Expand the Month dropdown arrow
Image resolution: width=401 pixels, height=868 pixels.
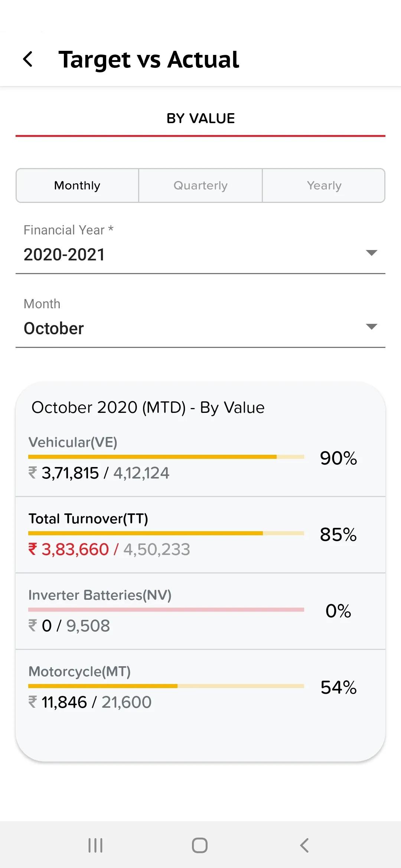[371, 327]
